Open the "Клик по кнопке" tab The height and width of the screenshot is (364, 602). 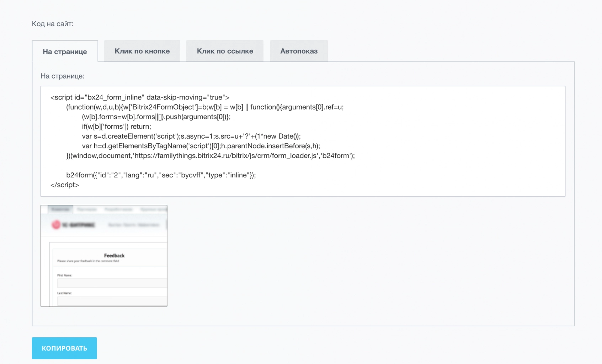coord(142,51)
